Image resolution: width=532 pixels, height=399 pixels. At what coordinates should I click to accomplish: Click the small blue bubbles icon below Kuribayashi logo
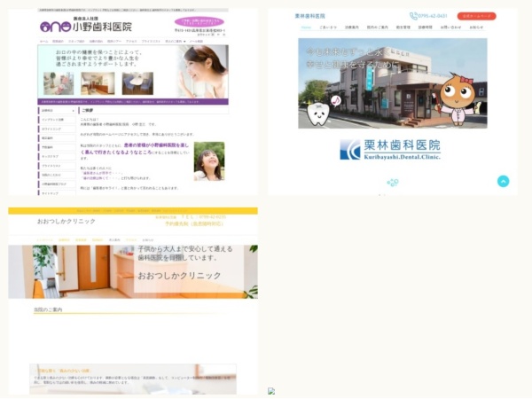(393, 183)
